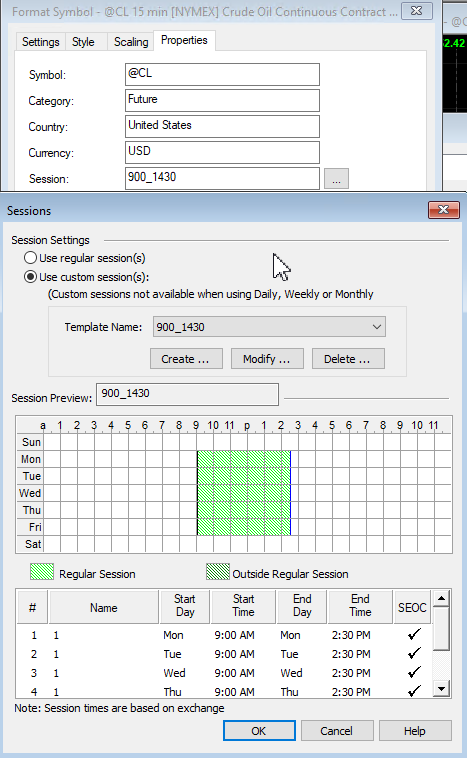Click Outside Regular Session legend swatch
The width and height of the screenshot is (467, 758).
218,571
